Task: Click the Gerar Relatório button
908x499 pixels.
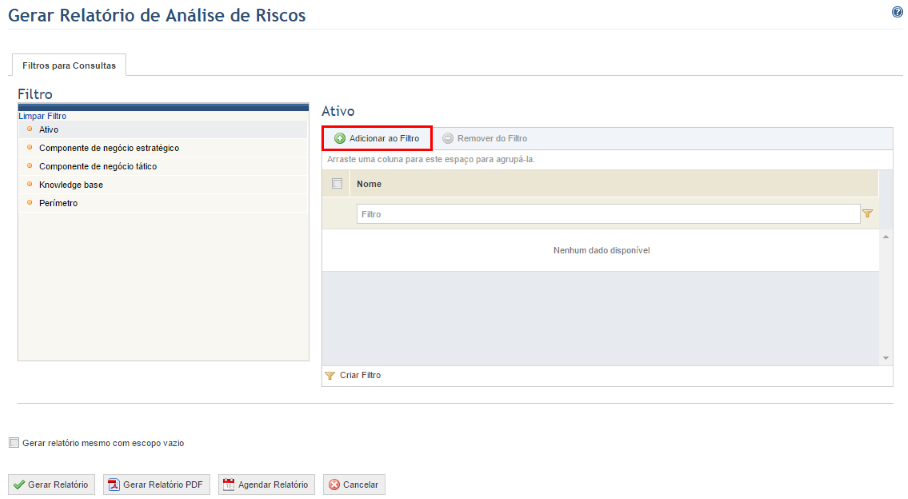Action: click(x=52, y=485)
